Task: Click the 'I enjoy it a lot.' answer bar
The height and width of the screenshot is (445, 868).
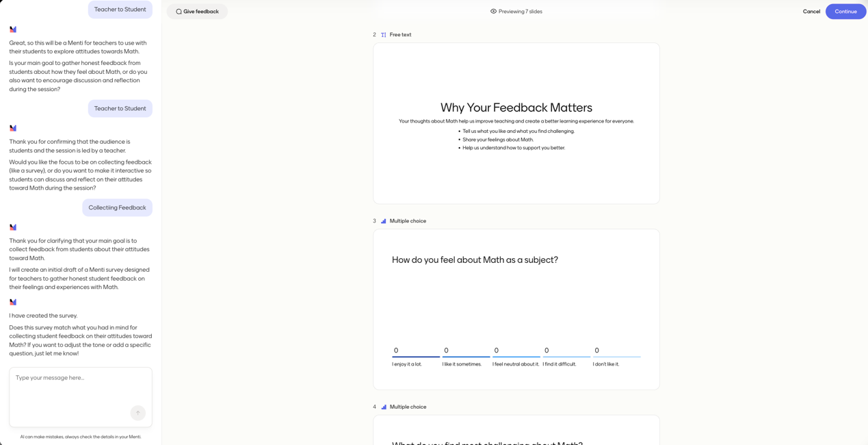Action: coord(416,356)
